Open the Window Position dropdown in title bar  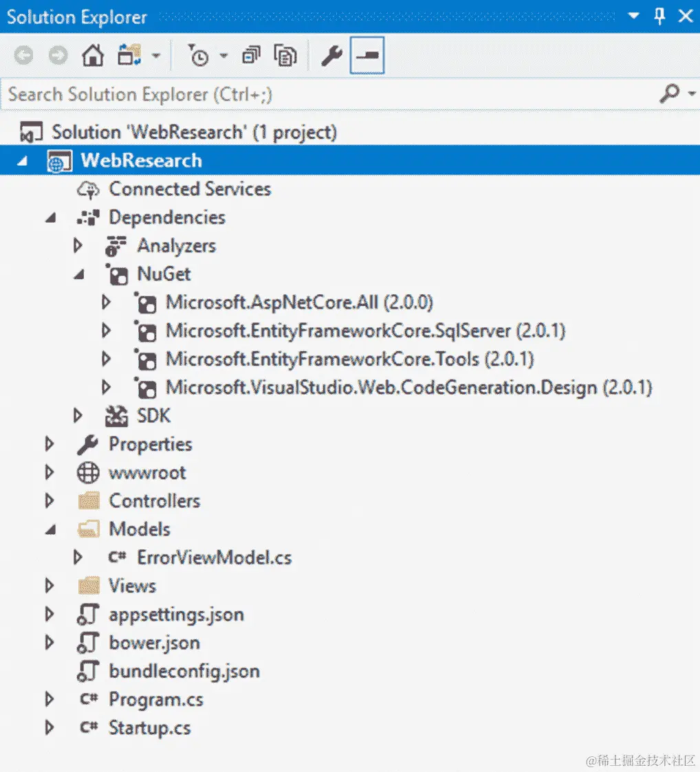[x=634, y=16]
